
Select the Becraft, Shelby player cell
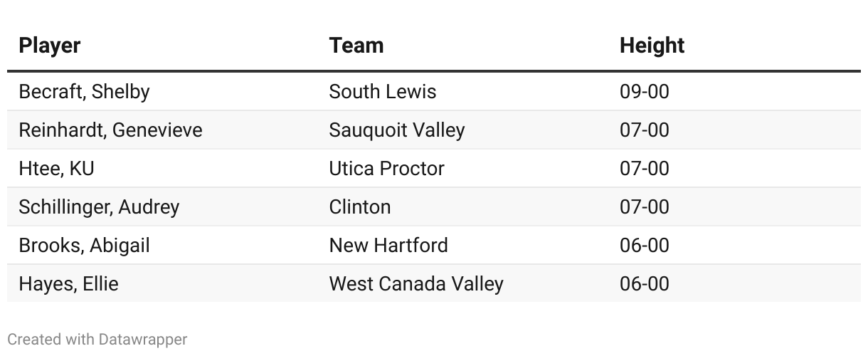coord(85,92)
